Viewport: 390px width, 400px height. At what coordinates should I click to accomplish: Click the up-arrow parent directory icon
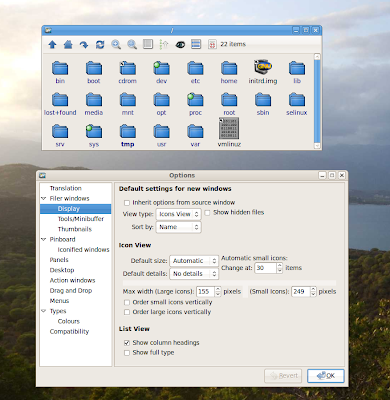(52, 44)
